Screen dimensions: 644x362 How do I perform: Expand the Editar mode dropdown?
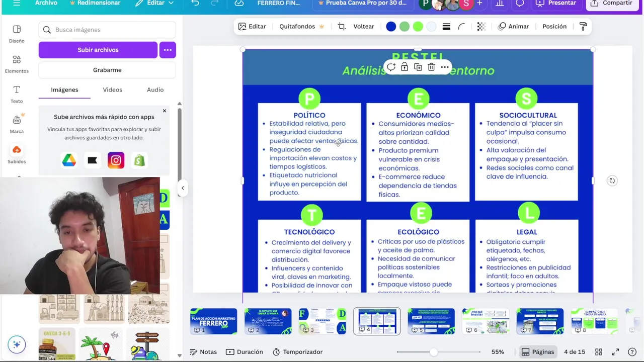[x=154, y=3]
